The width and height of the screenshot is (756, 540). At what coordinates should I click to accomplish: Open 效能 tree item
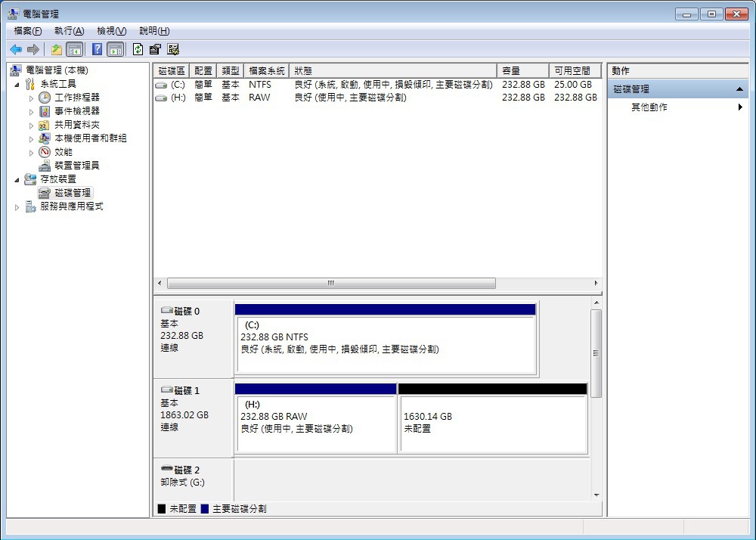[x=64, y=152]
